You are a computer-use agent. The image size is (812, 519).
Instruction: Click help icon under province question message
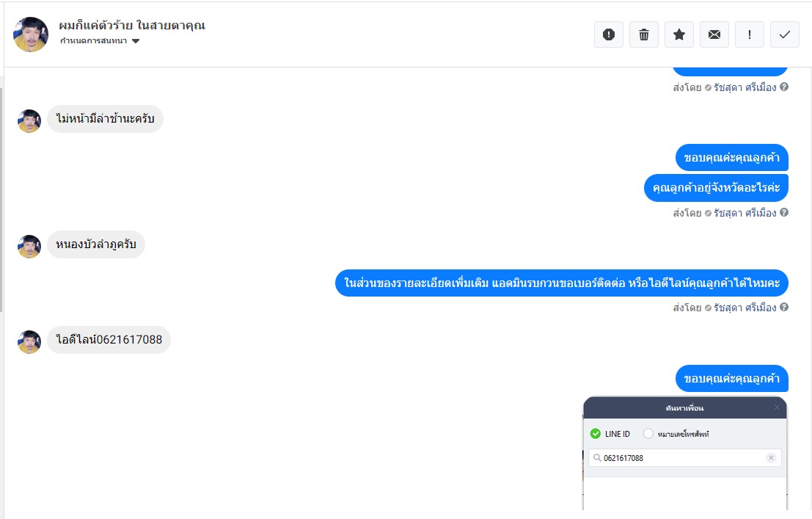point(784,213)
